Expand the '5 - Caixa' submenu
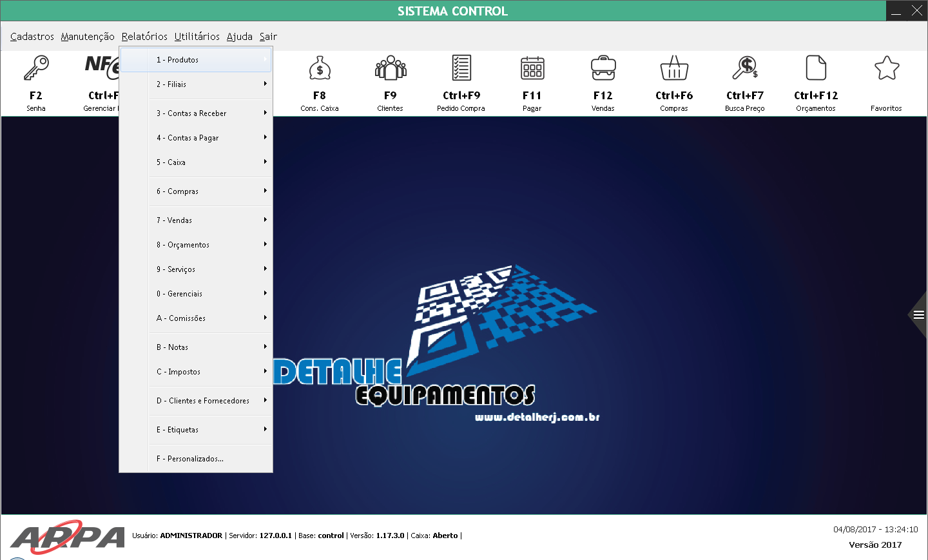 (x=196, y=162)
